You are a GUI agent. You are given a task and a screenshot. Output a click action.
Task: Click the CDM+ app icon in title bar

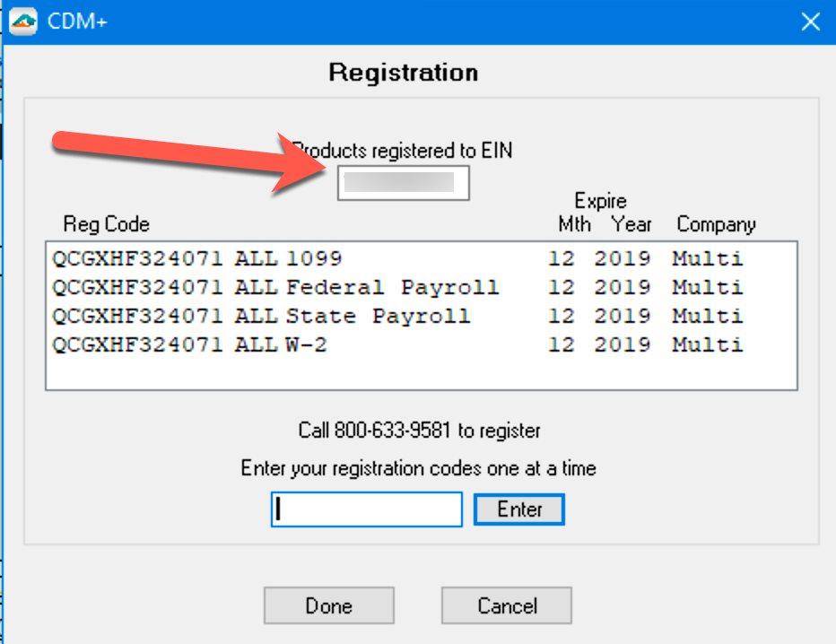[23, 22]
